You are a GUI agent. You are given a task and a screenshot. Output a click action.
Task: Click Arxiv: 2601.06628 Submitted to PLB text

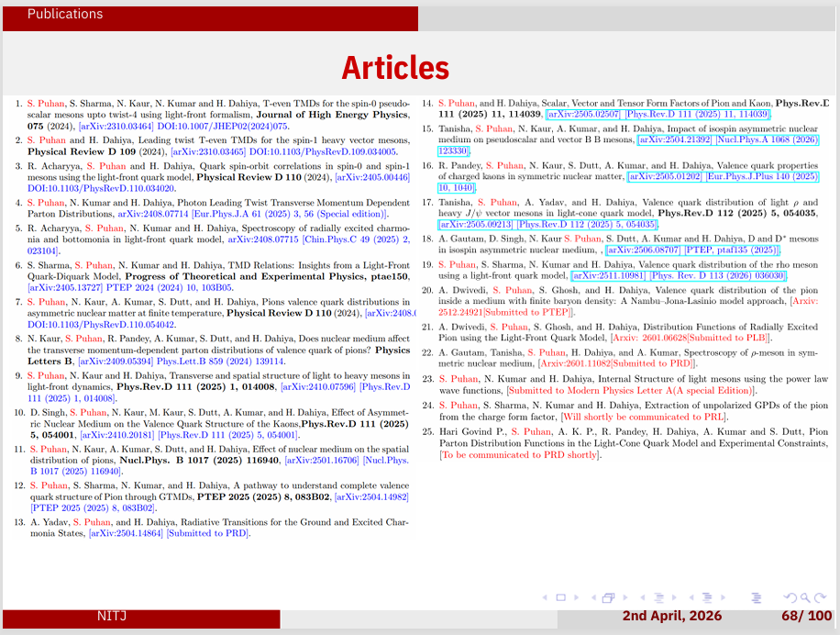(x=691, y=338)
